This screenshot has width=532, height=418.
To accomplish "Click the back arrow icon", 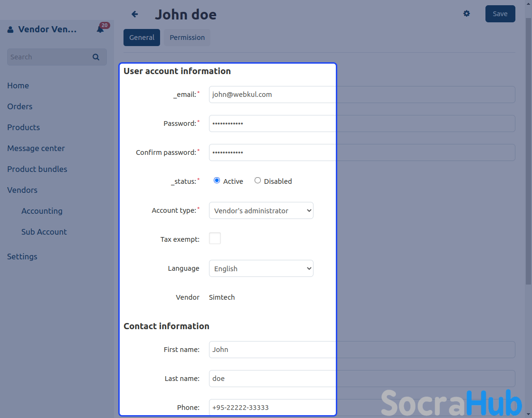I will [135, 14].
